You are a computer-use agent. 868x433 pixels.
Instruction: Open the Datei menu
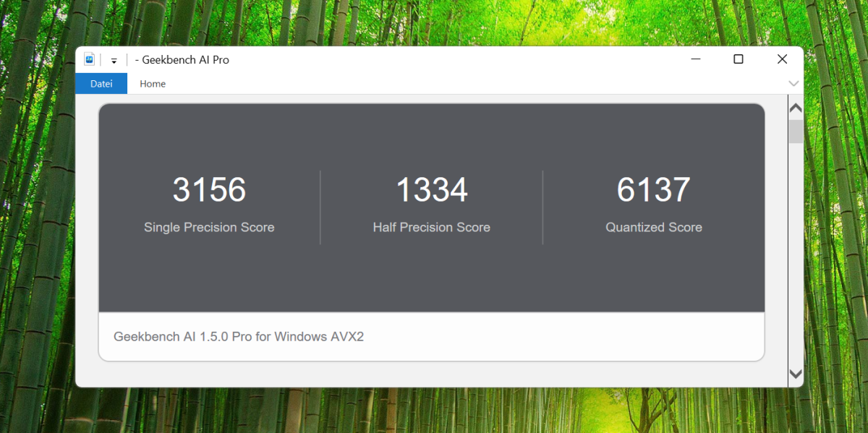(x=101, y=83)
